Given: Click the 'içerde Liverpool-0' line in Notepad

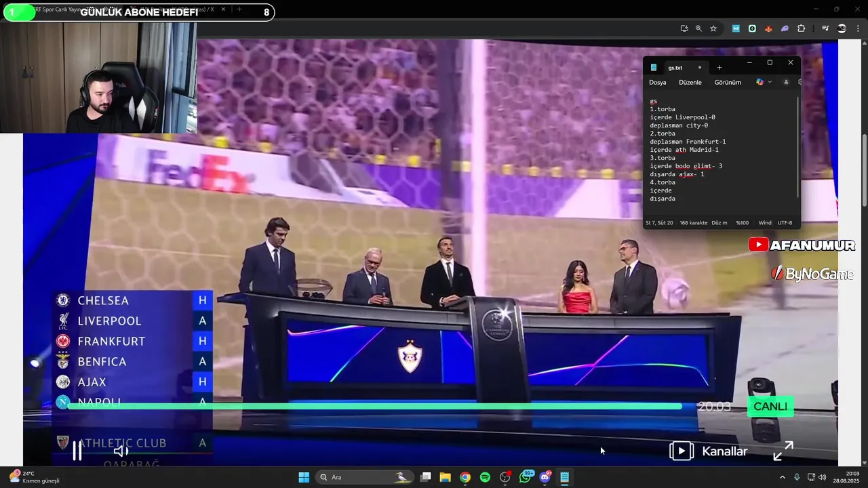Looking at the screenshot, I should 682,117.
